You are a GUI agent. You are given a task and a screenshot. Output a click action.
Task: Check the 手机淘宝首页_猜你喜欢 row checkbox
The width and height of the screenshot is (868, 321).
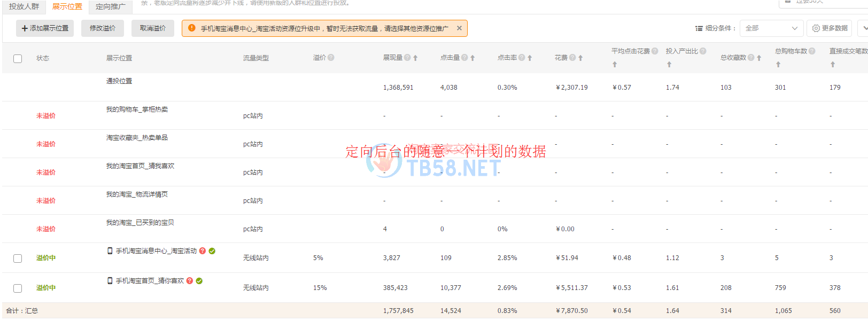pos(18,288)
